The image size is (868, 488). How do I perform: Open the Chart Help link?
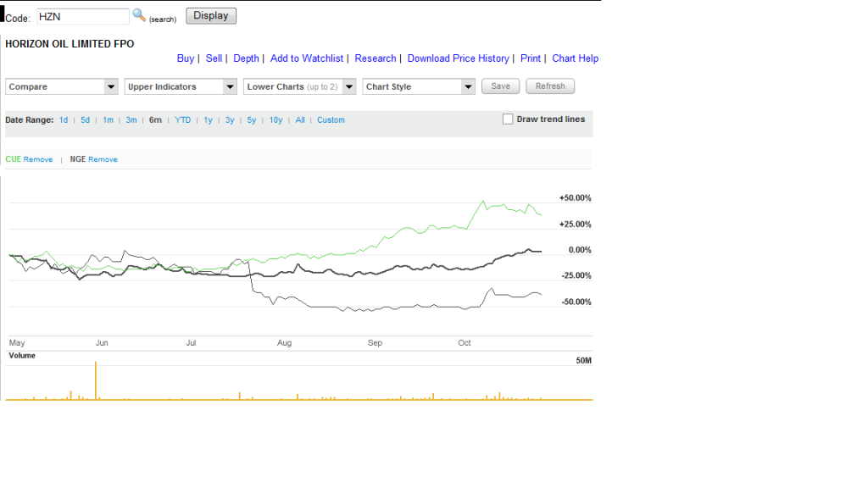[x=576, y=58]
